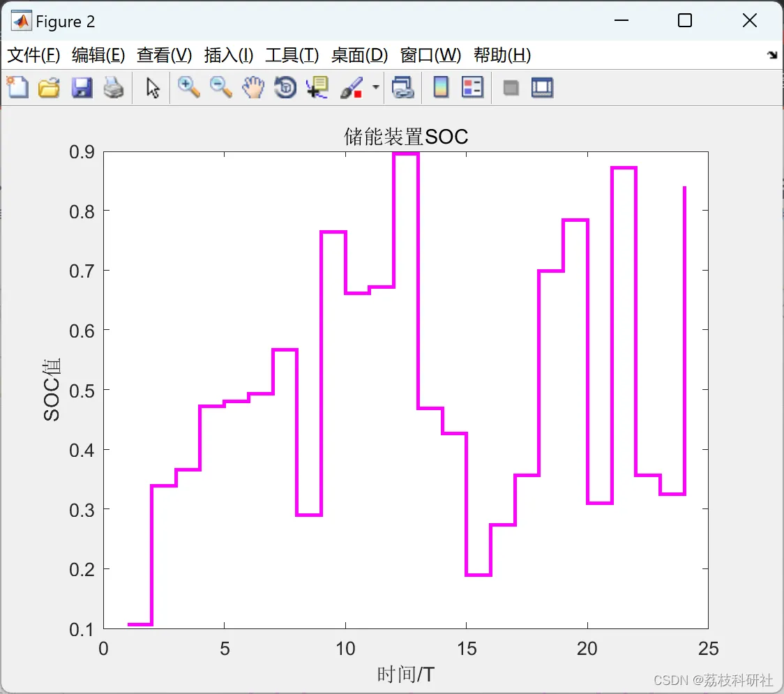784x694 pixels.
Task: Click the Show Plot Tools and dock icon
Action: [x=542, y=87]
